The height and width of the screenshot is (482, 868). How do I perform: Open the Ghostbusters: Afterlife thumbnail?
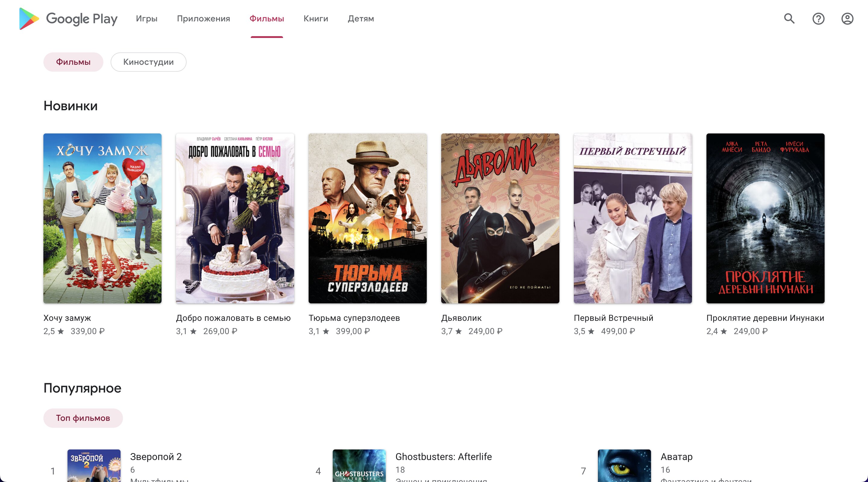(x=359, y=465)
